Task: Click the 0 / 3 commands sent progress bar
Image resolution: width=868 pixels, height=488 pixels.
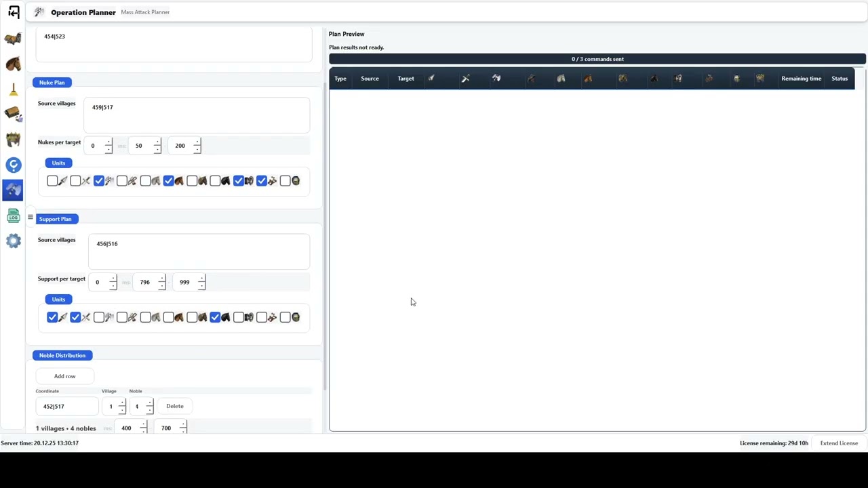Action: click(597, 59)
